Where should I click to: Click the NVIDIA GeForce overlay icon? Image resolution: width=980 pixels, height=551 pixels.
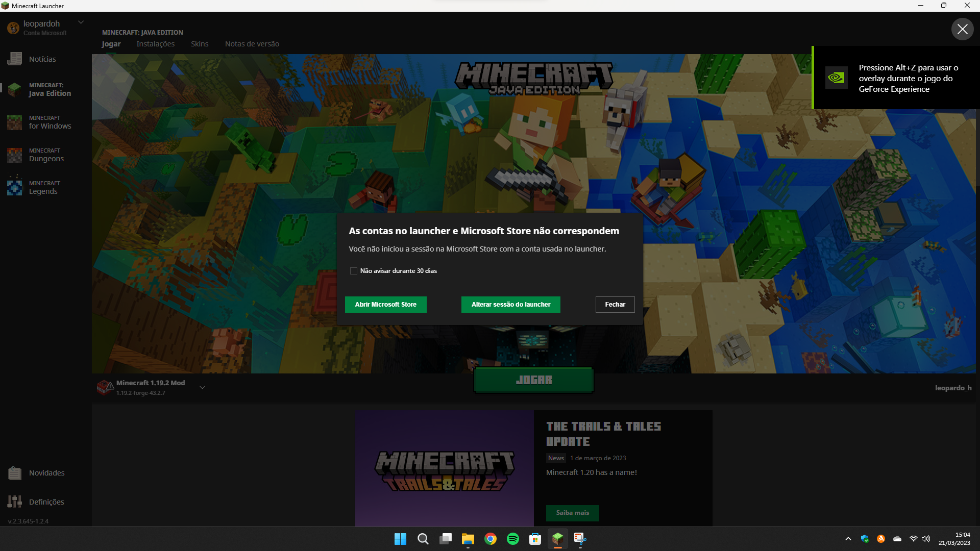click(836, 78)
